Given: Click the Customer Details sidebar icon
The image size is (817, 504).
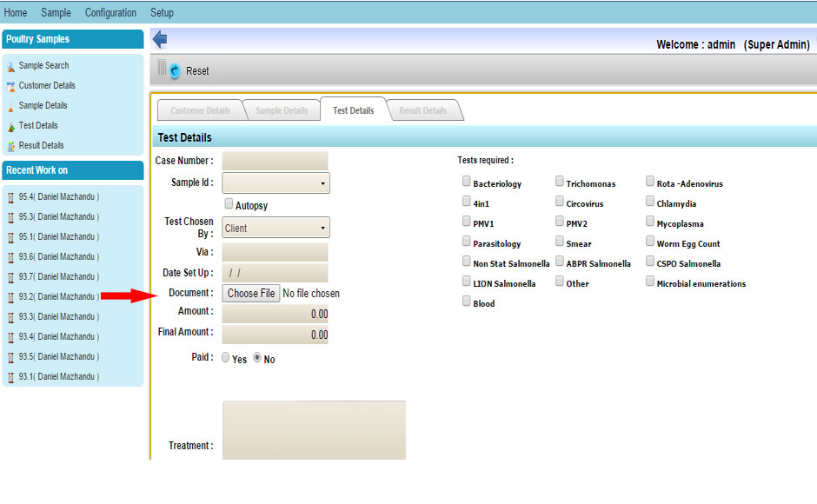Looking at the screenshot, I should coord(10,86).
